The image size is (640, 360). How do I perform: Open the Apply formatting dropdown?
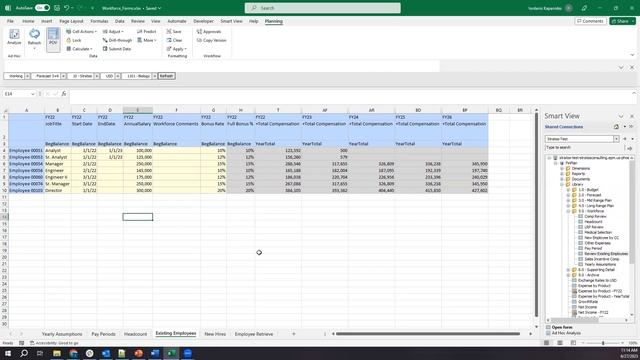[176, 49]
